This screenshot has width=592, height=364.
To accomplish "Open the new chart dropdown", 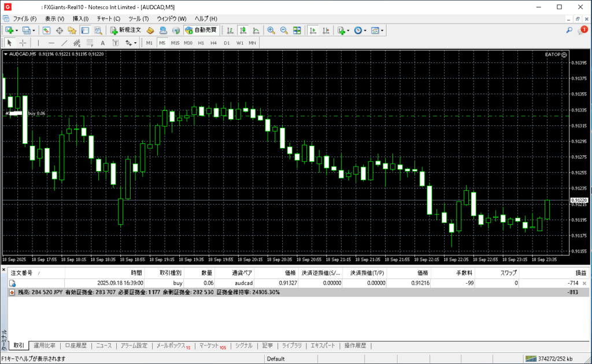I will 17,30.
